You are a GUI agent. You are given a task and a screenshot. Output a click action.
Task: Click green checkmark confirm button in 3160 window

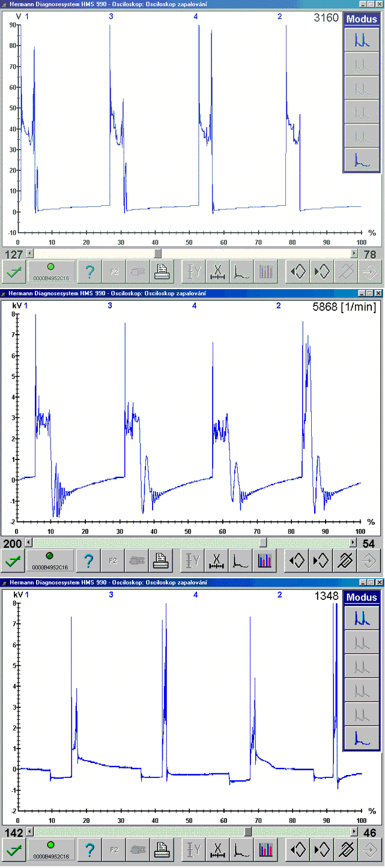[13, 272]
